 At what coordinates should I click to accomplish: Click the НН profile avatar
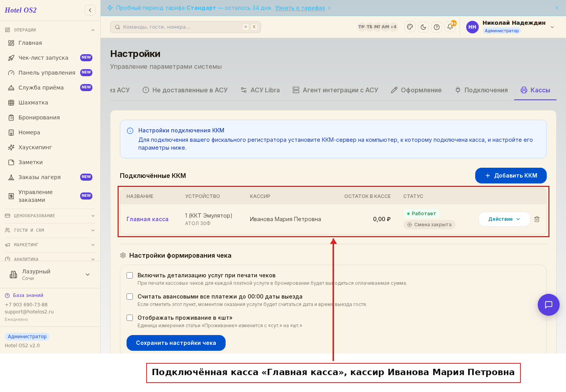coord(472,27)
